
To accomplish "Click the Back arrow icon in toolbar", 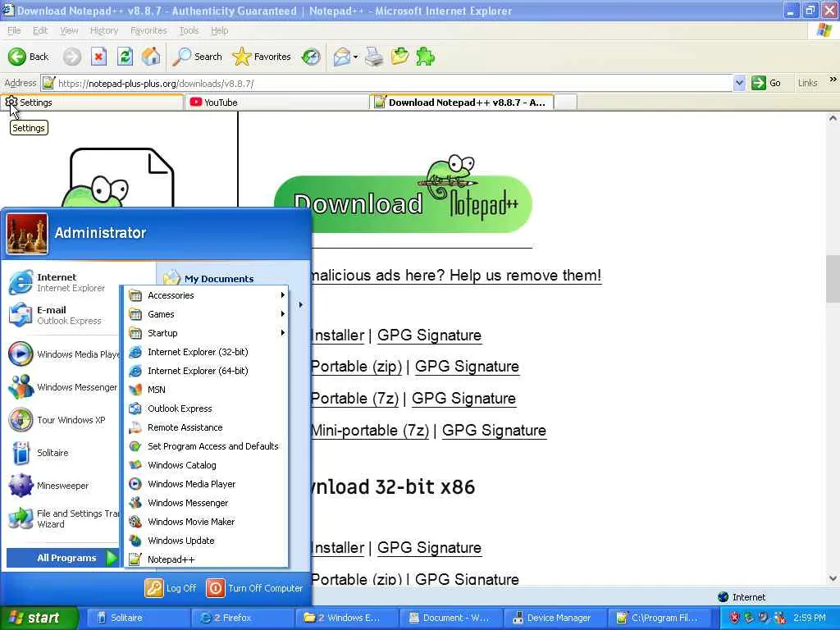I will pyautogui.click(x=16, y=57).
